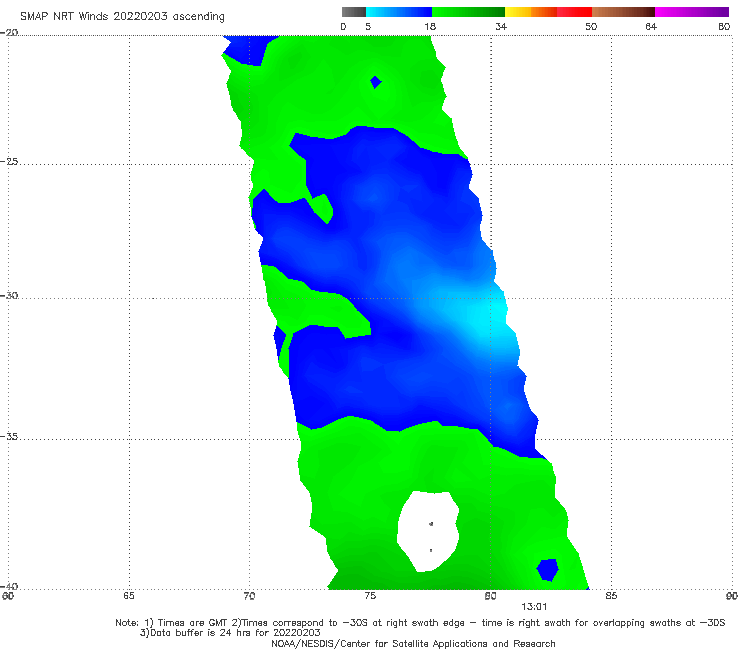The image size is (740, 650).
Task: Click the longitude label '65'
Action: pos(129,596)
